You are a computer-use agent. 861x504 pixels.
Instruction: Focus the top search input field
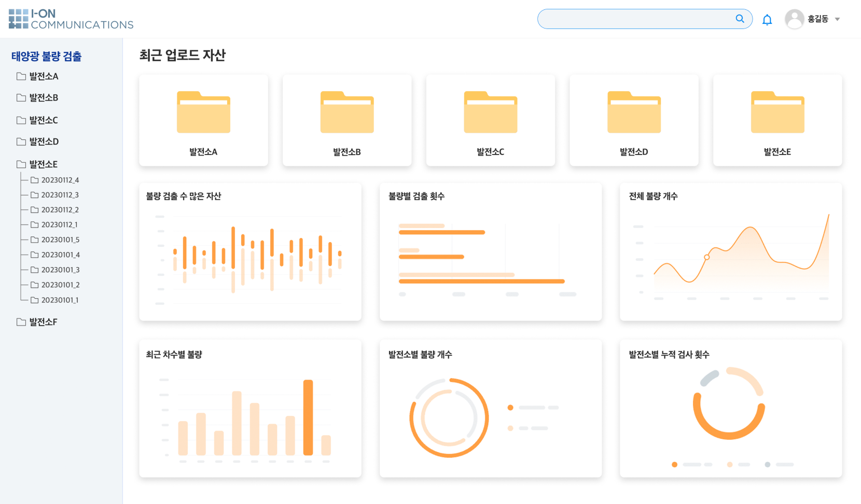pyautogui.click(x=645, y=19)
